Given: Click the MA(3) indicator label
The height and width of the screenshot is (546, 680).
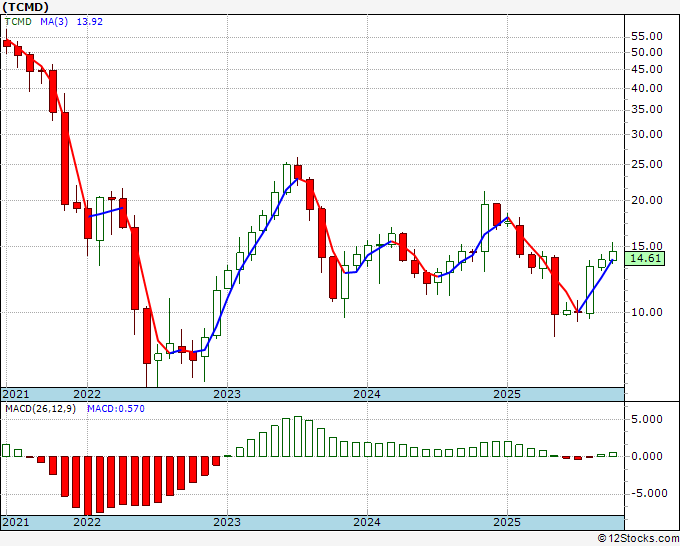Looking at the screenshot, I should (54, 21).
